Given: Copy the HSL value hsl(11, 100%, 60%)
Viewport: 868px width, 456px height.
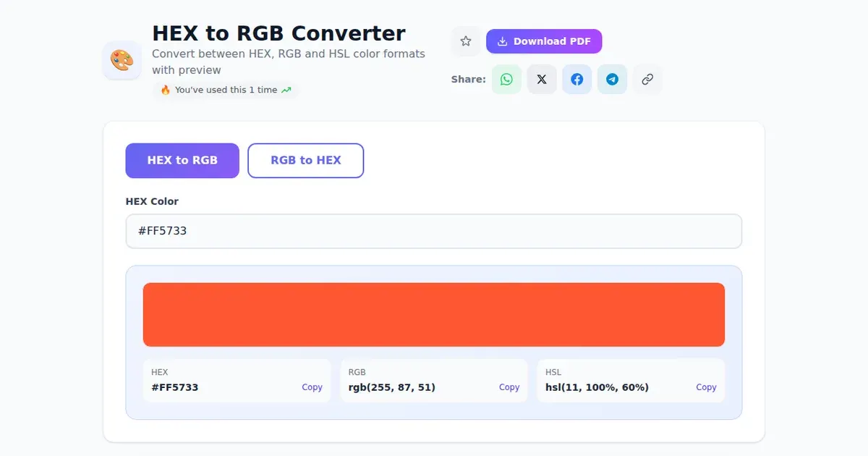Looking at the screenshot, I should [706, 387].
